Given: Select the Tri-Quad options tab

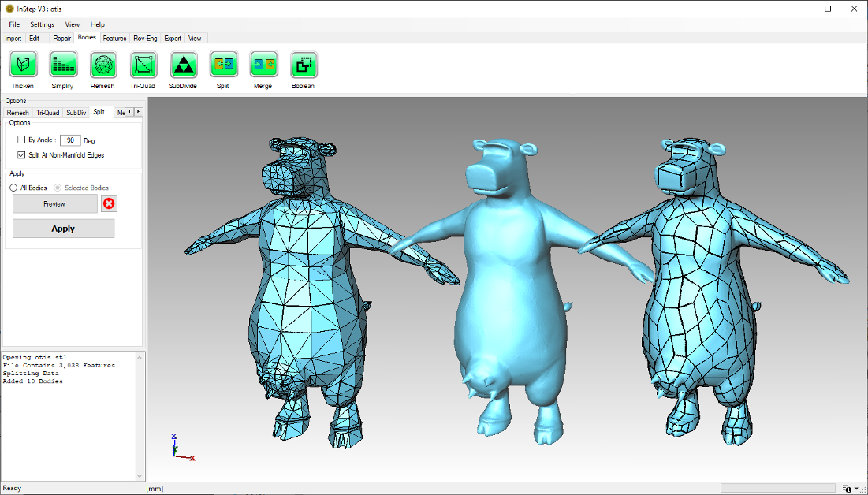Looking at the screenshot, I should [47, 113].
